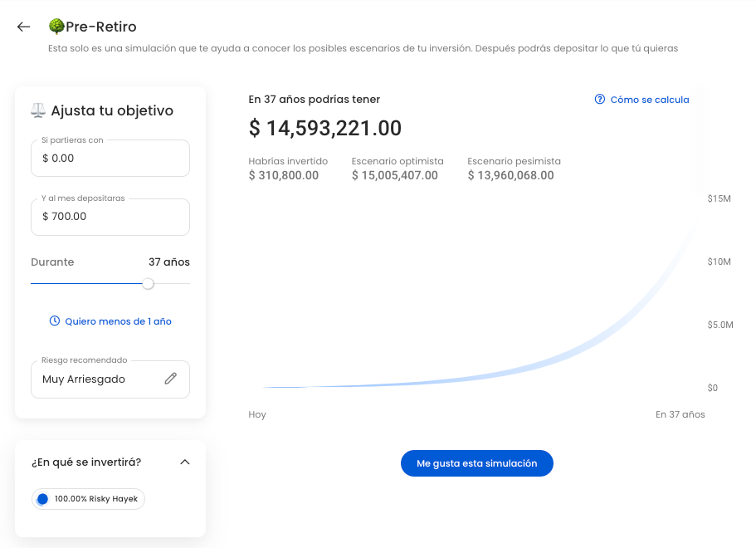Click the Durante slider handle
The width and height of the screenshot is (756, 548).
click(148, 284)
